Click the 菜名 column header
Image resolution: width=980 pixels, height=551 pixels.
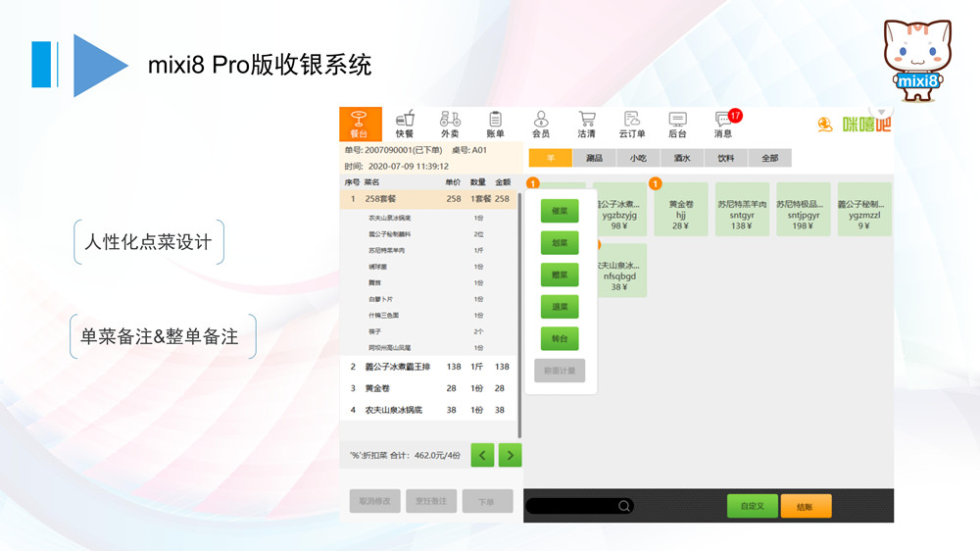point(371,182)
